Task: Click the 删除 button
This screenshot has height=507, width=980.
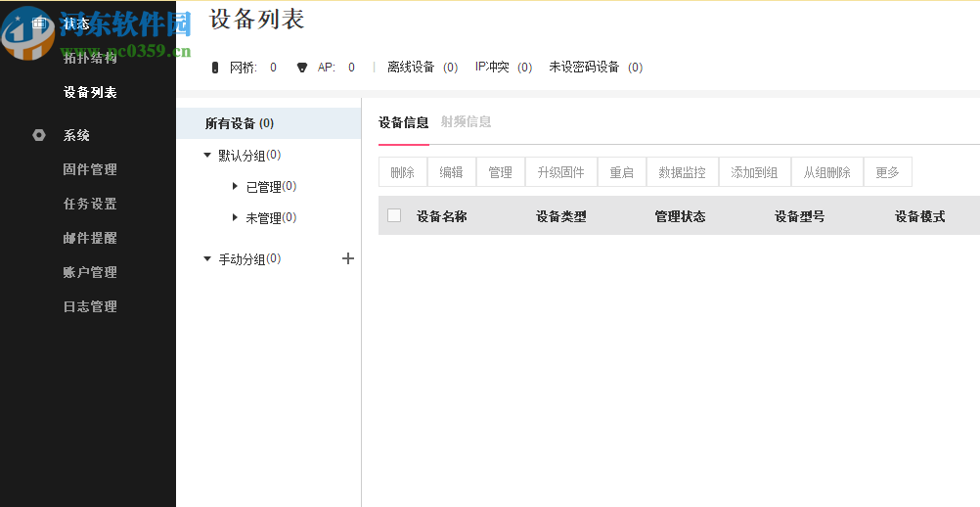Action: 403,172
